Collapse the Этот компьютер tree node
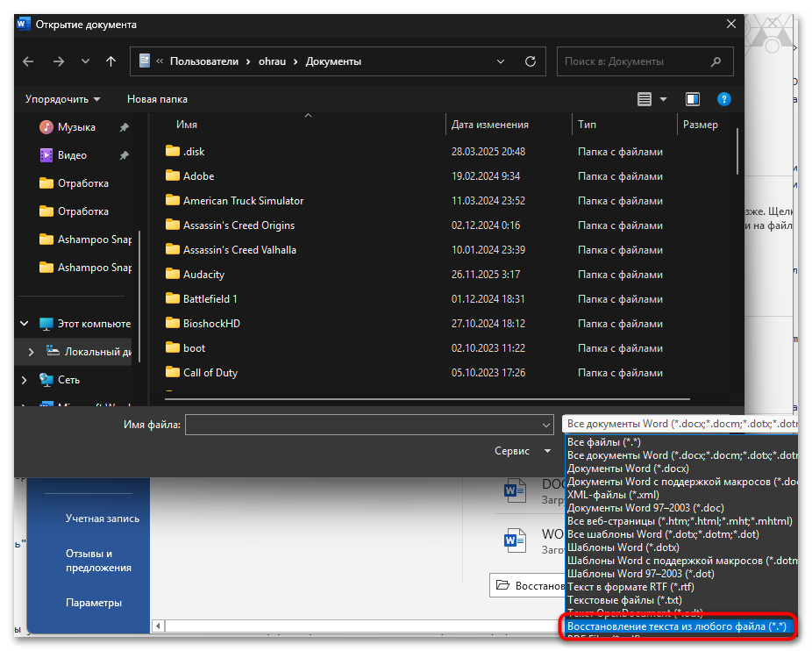This screenshot has height=651, width=812. coord(24,324)
